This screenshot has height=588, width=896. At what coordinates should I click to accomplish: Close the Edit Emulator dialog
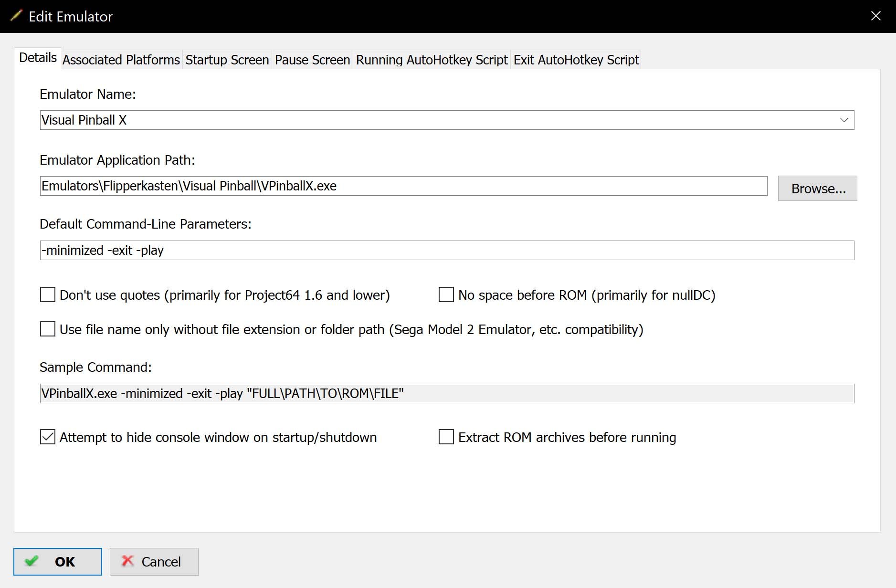pos(875,16)
